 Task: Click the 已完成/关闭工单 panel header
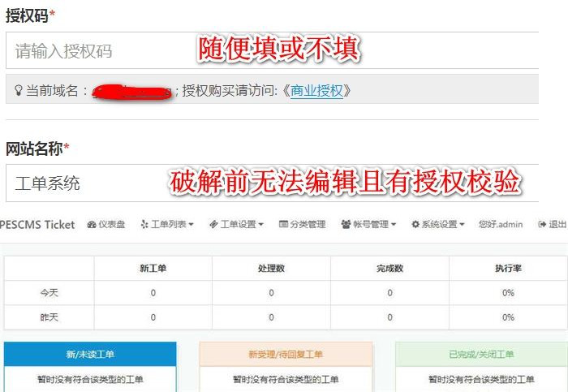coord(481,354)
